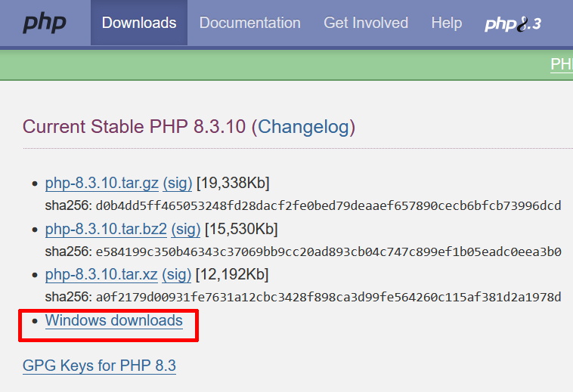The image size is (573, 392).
Task: Download php-8.3.10.tar.gz
Action: click(101, 183)
